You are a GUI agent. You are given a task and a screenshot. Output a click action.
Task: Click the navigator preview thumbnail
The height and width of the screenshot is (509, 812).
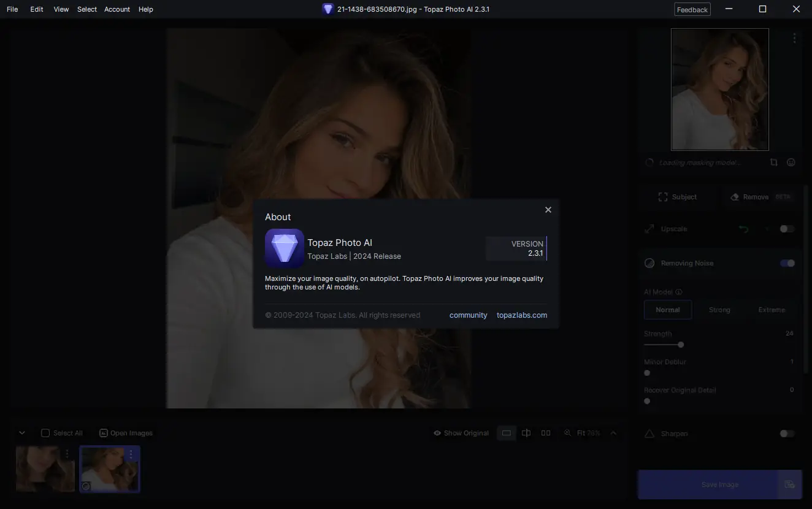(x=720, y=90)
